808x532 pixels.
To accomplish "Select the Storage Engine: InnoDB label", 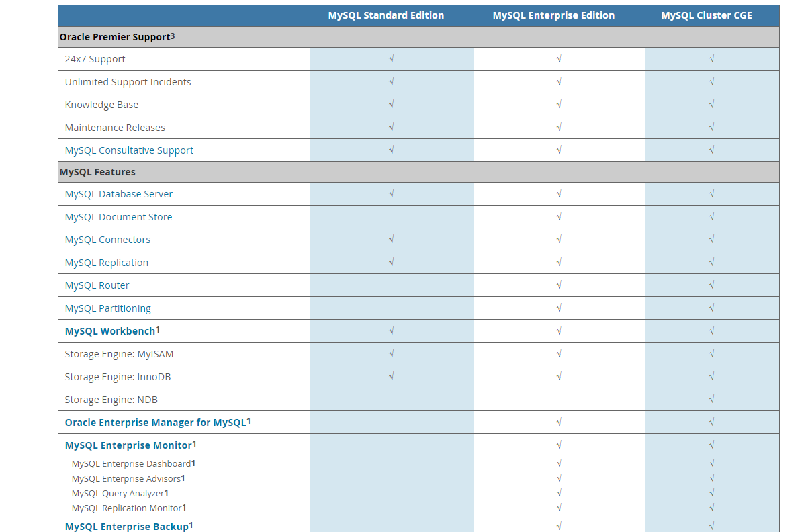I will pos(118,377).
